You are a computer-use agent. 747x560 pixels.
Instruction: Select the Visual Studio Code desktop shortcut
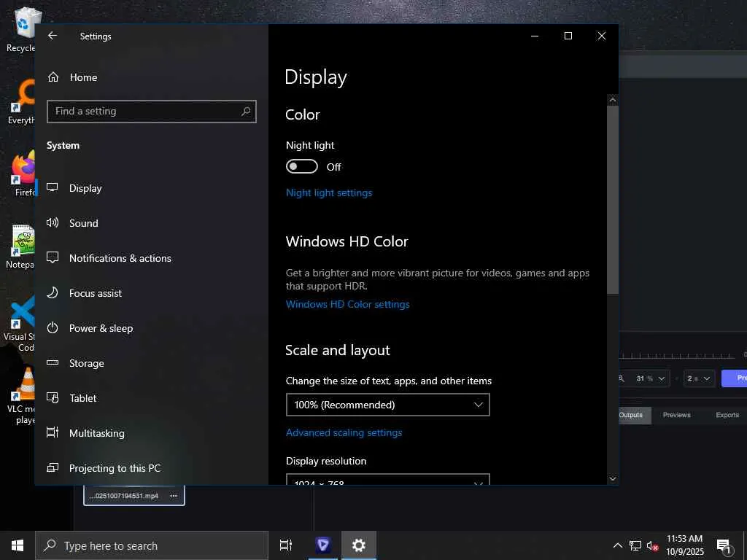19,324
